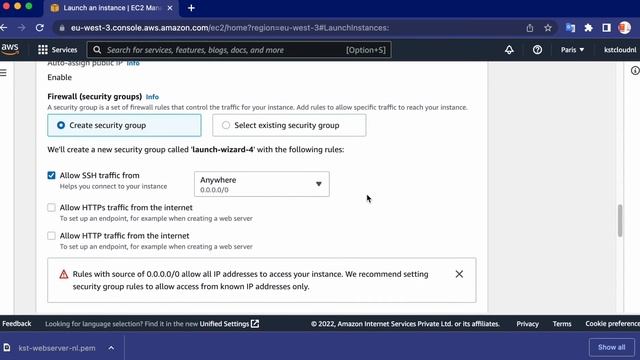The width and height of the screenshot is (640, 360).
Task: Toggle the browser side panel icon
Action: pyautogui.click(x=607, y=28)
